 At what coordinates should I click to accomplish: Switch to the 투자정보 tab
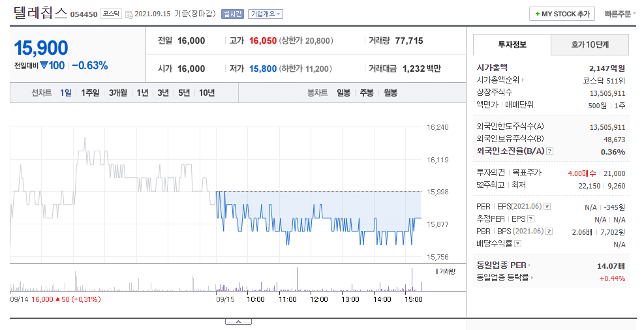click(x=512, y=45)
